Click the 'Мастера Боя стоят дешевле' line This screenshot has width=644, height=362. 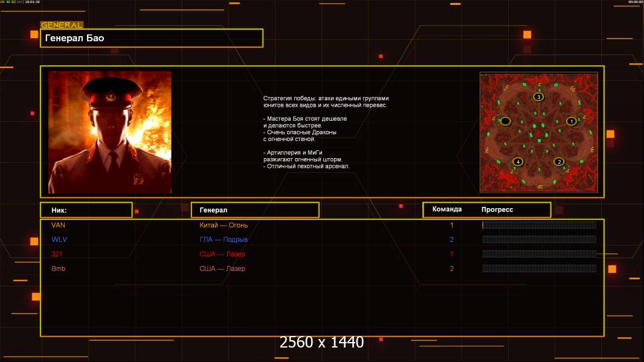[x=305, y=118]
